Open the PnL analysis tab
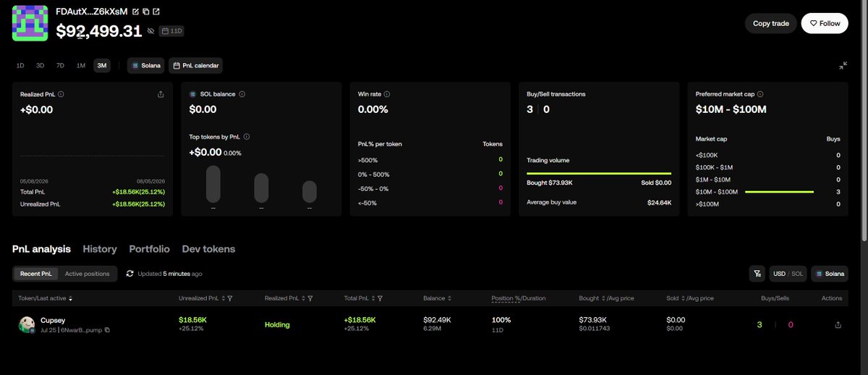The width and height of the screenshot is (868, 375). coord(41,249)
